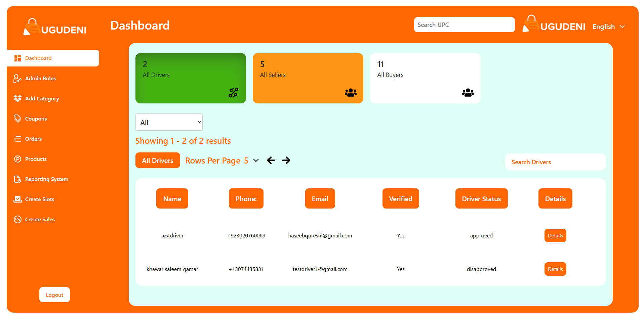Click the route icon on All Drivers card
644x319 pixels.
coord(233,93)
